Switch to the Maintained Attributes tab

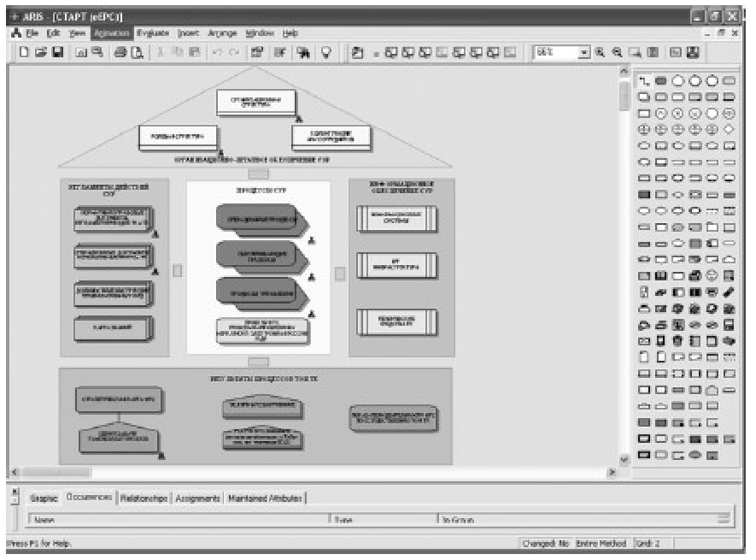coord(265,498)
